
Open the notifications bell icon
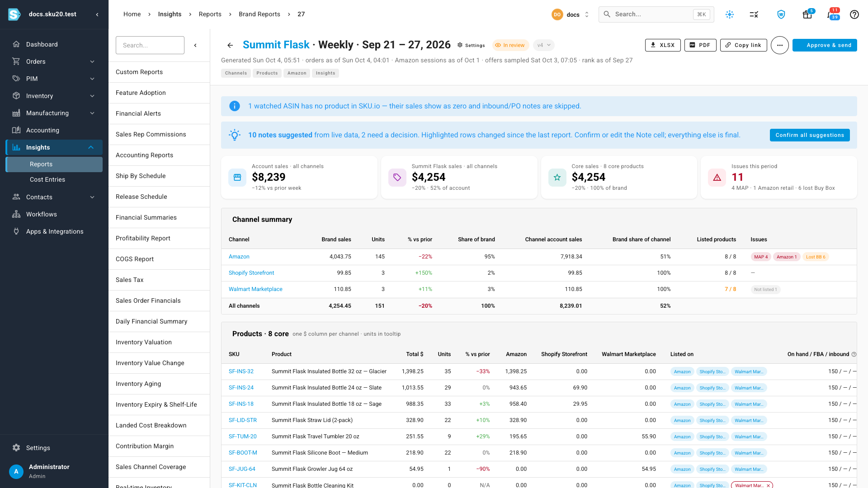tap(831, 14)
